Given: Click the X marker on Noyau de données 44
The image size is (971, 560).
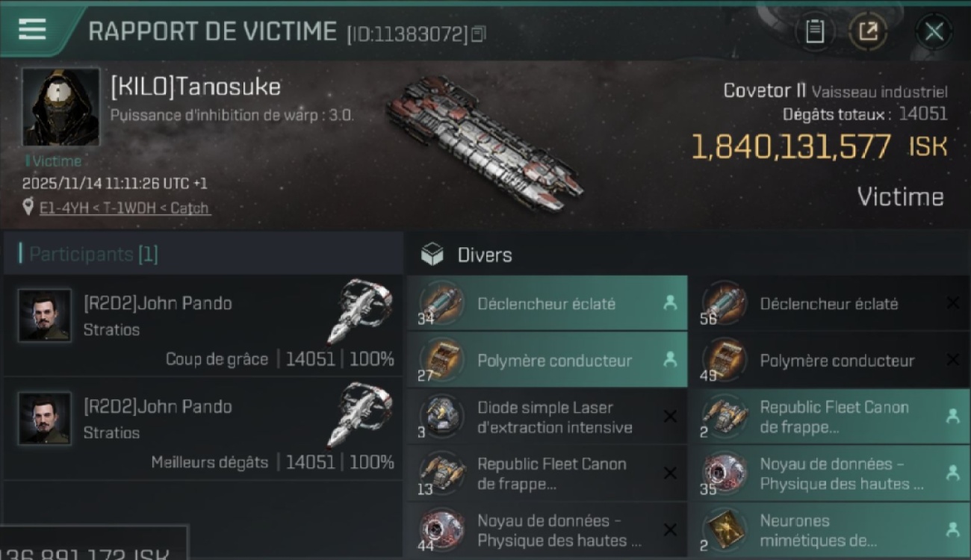Looking at the screenshot, I should [670, 529].
